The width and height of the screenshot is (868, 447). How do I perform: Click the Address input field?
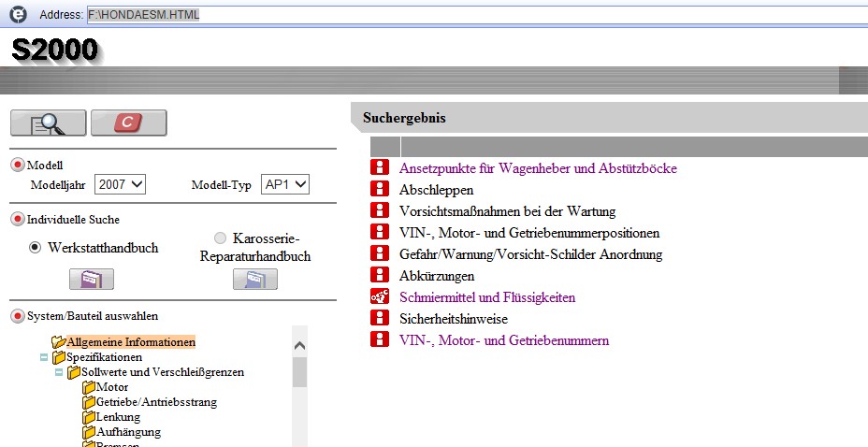[468, 15]
